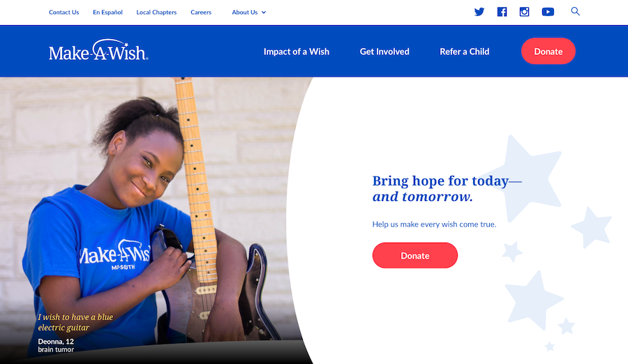Viewport: 628px width, 364px height.
Task: Click the Donate button below hero text
Action: pyautogui.click(x=415, y=255)
